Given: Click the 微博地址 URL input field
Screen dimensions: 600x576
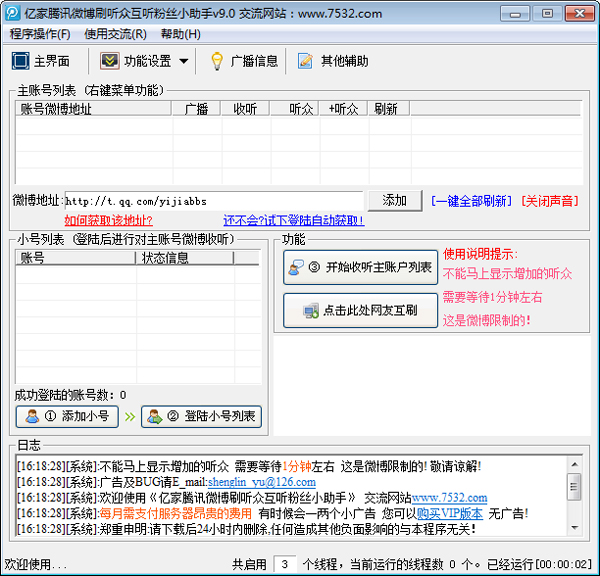Looking at the screenshot, I should pos(214,201).
